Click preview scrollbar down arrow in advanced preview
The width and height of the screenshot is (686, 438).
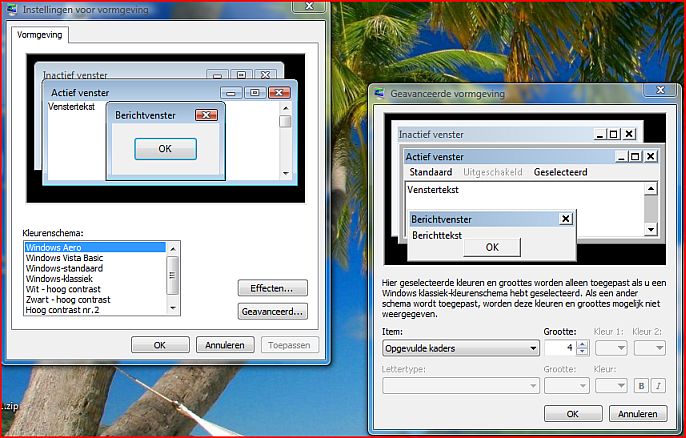pos(651,229)
